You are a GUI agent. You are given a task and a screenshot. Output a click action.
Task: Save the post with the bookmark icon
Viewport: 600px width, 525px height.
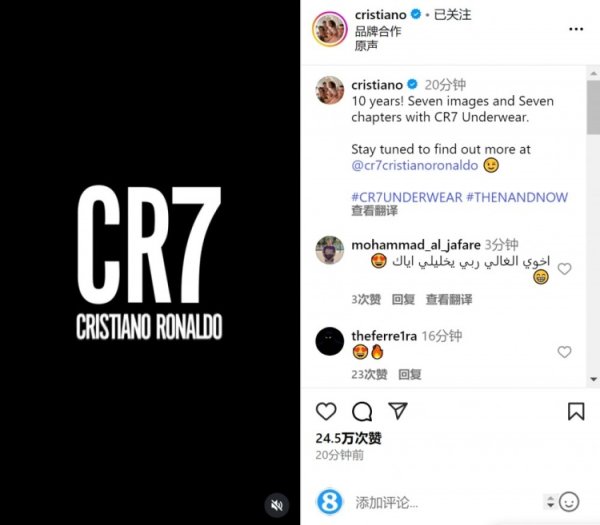click(576, 411)
